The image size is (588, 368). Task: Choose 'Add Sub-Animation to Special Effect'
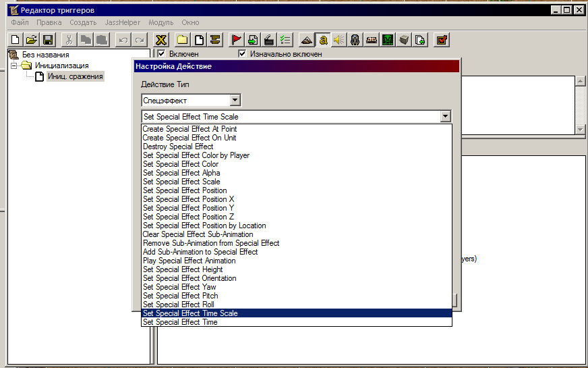click(297, 252)
